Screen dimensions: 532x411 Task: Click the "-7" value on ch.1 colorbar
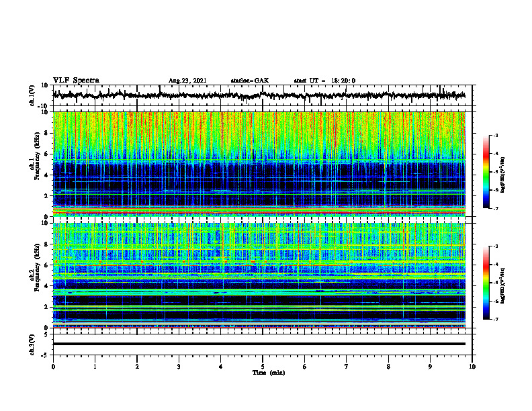click(495, 208)
